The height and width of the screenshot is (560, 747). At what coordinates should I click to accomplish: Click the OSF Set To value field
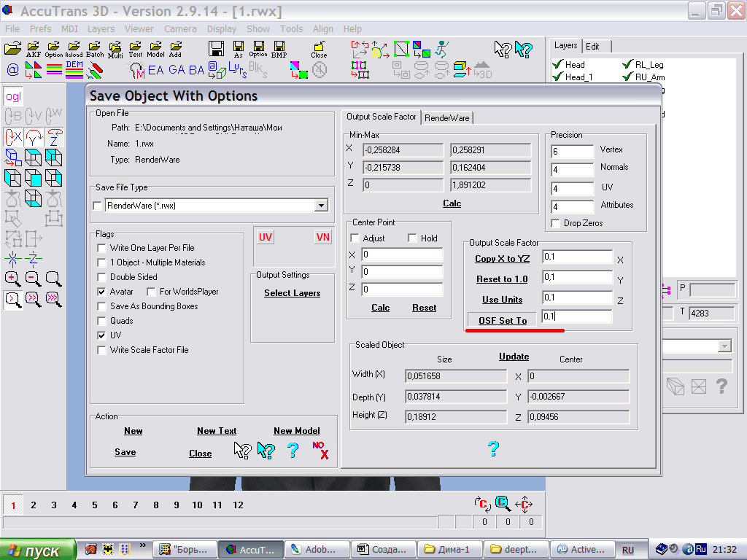pos(577,316)
